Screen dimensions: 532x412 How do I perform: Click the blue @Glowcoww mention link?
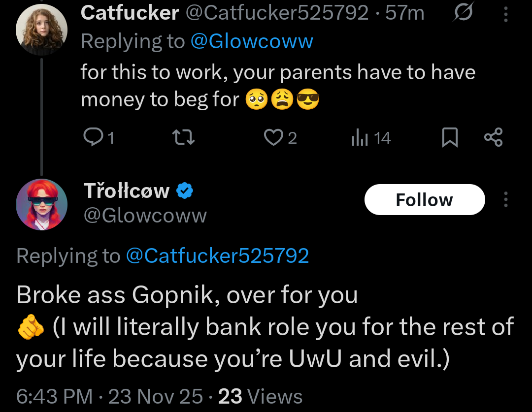click(251, 41)
